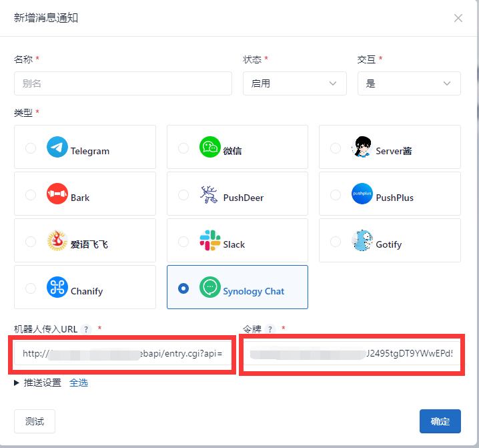Select the Gotify radio button
Image resolution: width=479 pixels, height=448 pixels.
click(x=336, y=242)
